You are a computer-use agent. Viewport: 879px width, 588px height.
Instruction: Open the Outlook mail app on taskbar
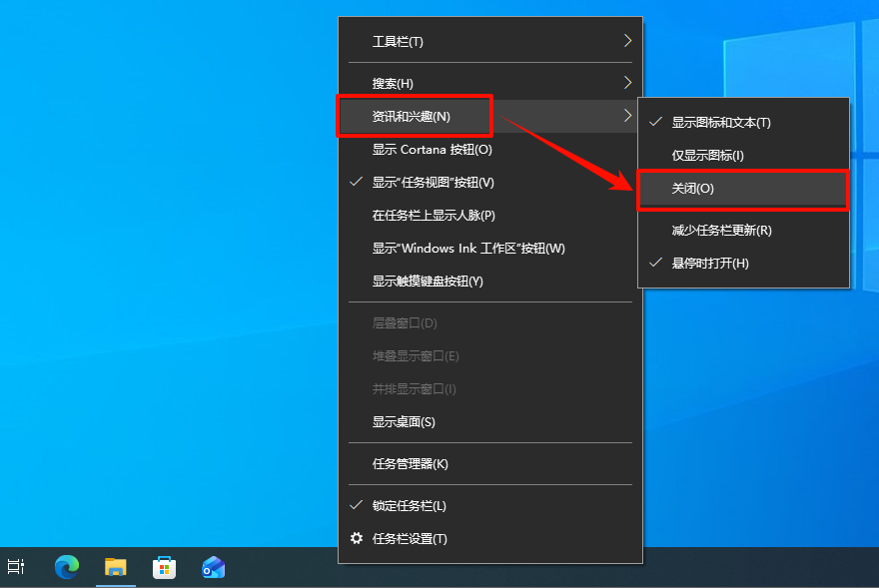[212, 567]
